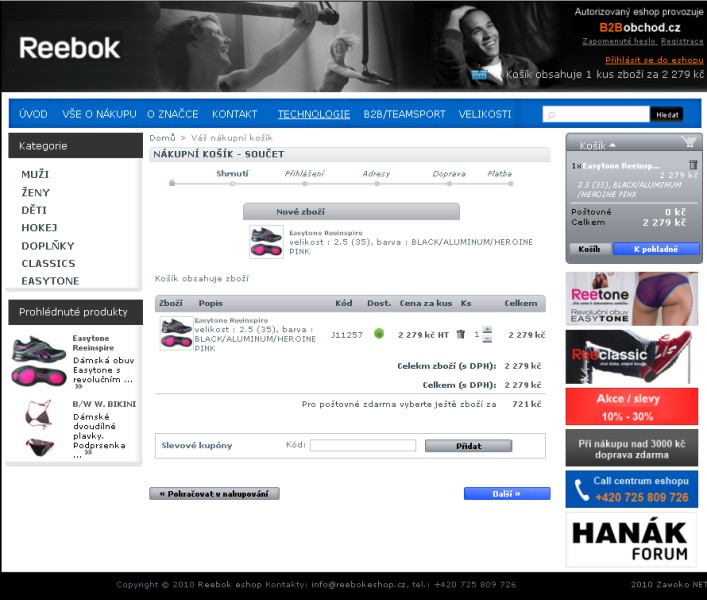Delete item with trash icon in cart table
This screenshot has width=707, height=600.
pyautogui.click(x=461, y=334)
